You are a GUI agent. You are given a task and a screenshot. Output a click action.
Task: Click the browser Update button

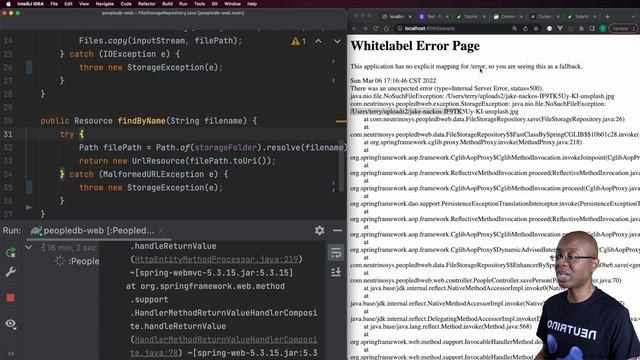623,29
